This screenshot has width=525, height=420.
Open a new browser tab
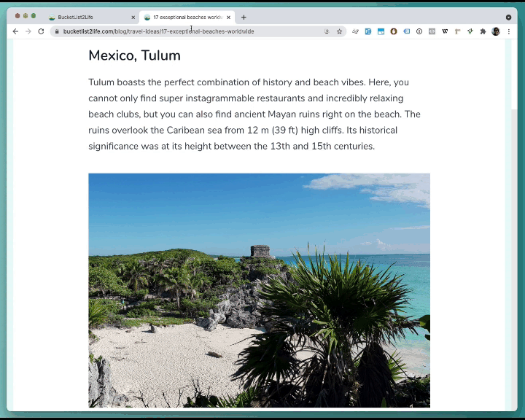click(x=244, y=17)
